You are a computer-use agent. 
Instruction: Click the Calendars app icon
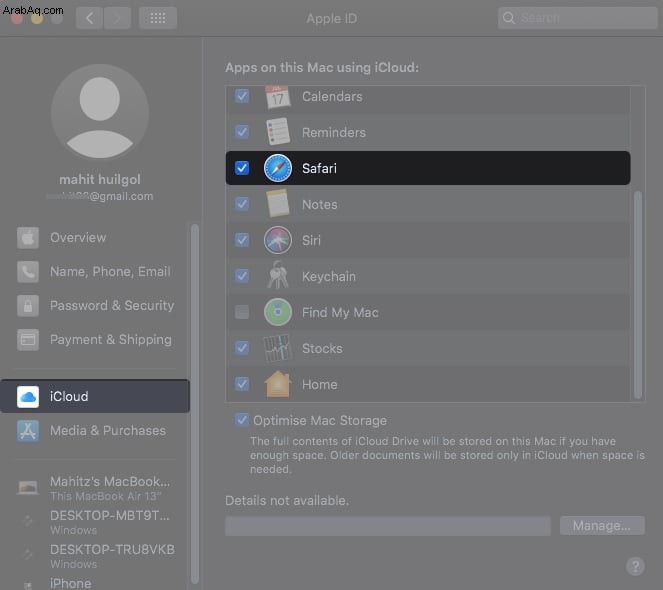pos(277,96)
